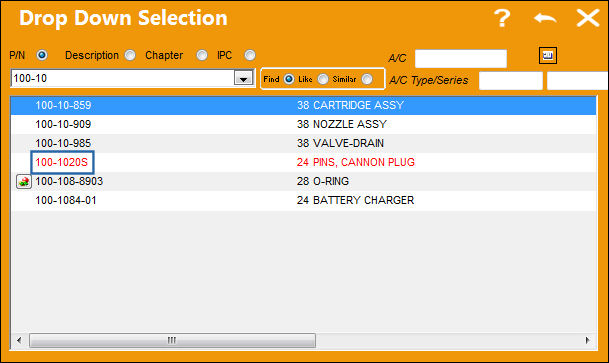Expand the 100-10 search dropdown arrow
The image size is (609, 363).
[x=244, y=78]
